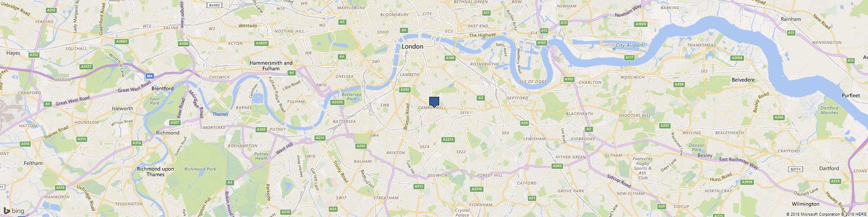
Task: Click the A202 road shield near Lambeth
Action: (405, 89)
